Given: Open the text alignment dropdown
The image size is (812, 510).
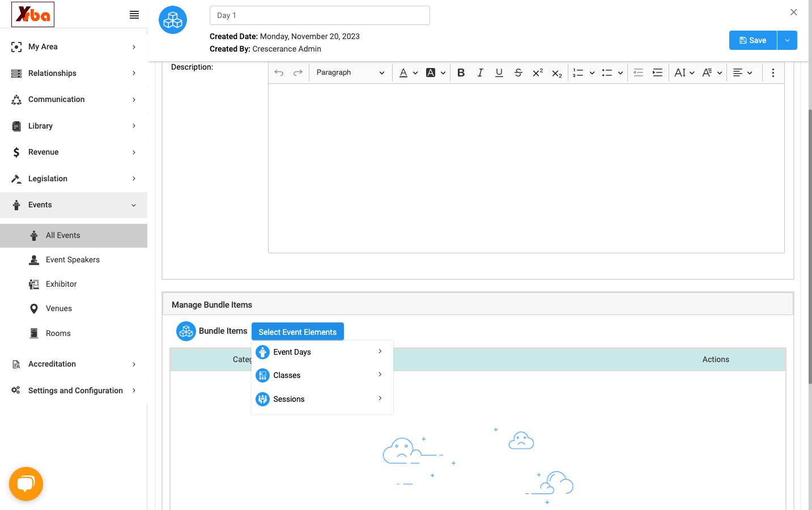Looking at the screenshot, I should (742, 73).
